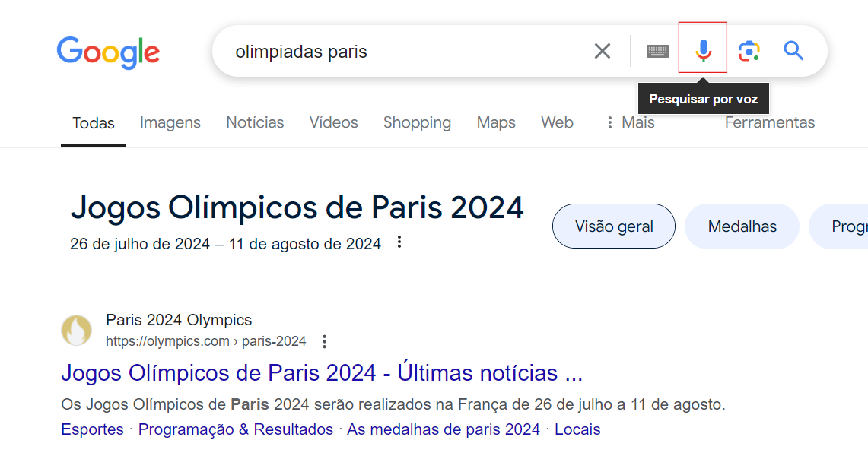
Task: Click the Locais sitelink
Action: [x=577, y=429]
